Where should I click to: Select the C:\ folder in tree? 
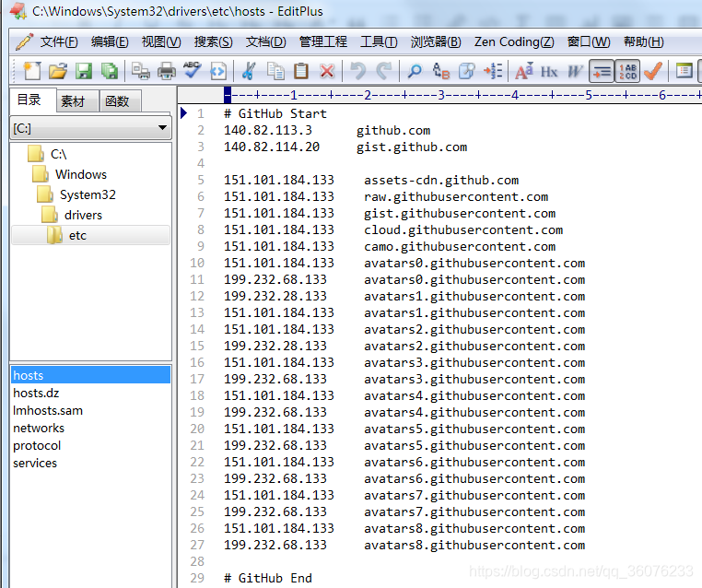point(58,154)
